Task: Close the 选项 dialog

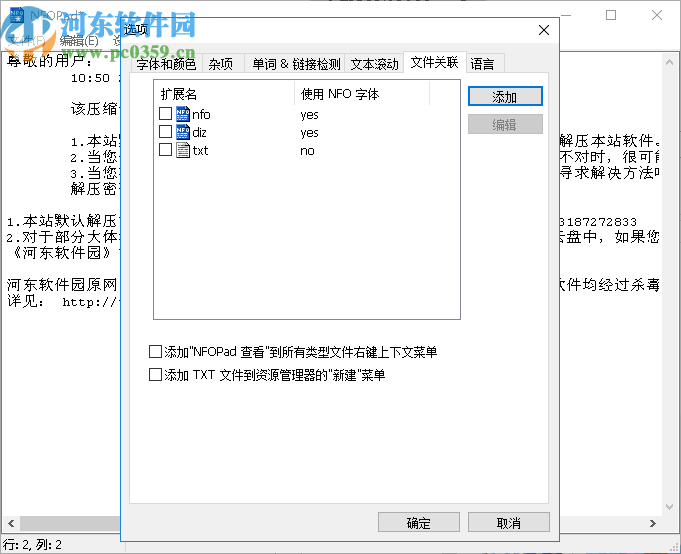Action: (544, 30)
